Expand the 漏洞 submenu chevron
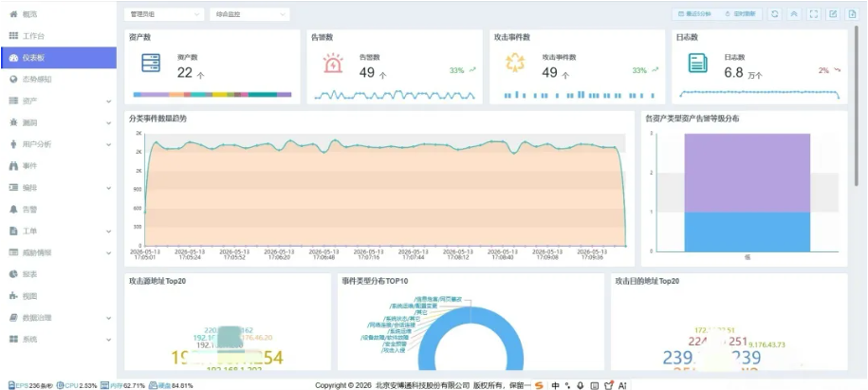 [x=108, y=123]
